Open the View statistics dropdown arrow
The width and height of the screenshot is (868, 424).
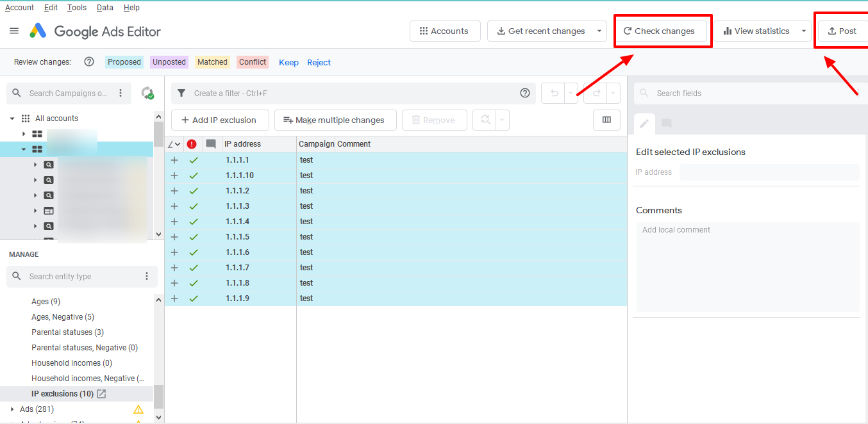[x=804, y=31]
